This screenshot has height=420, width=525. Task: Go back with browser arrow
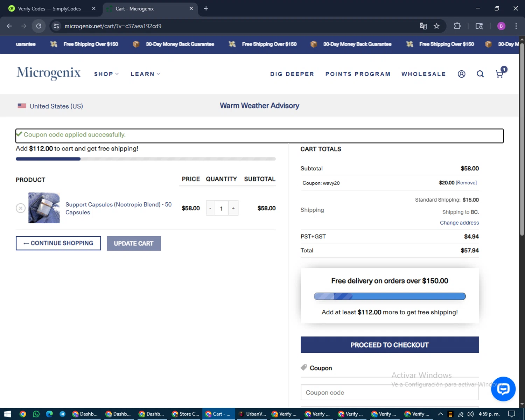(9, 26)
